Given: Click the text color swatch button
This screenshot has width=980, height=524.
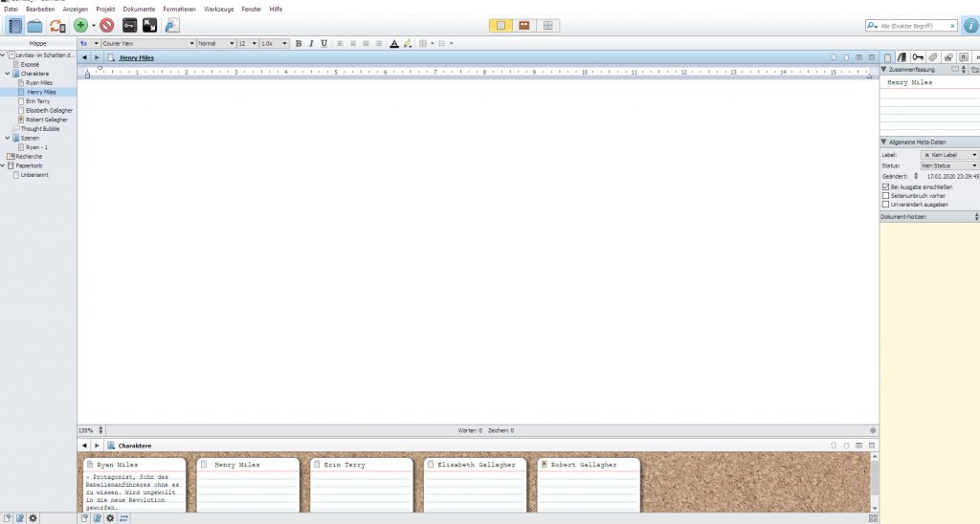Looking at the screenshot, I should (x=394, y=44).
